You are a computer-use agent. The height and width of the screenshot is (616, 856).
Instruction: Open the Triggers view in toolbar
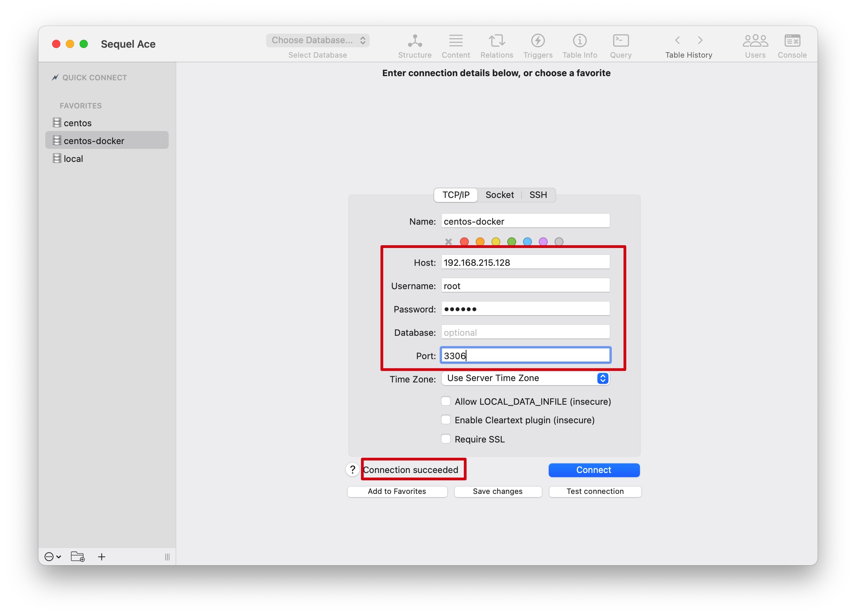(x=538, y=46)
